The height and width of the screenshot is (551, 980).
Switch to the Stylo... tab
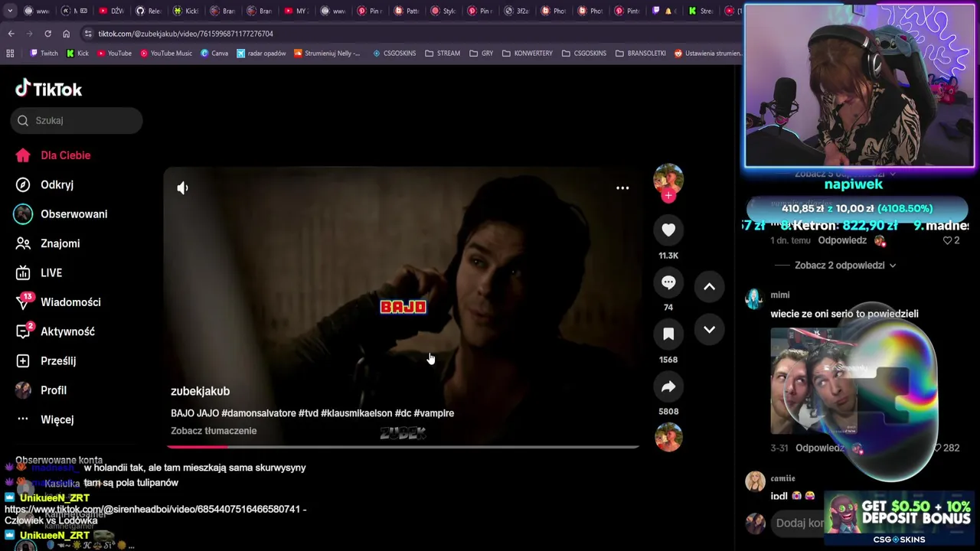pyautogui.click(x=443, y=11)
